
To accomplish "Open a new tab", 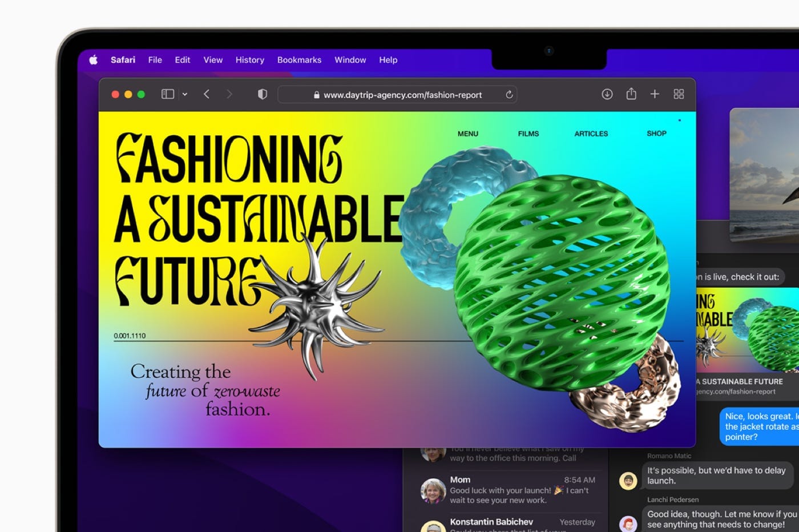I will pos(655,94).
